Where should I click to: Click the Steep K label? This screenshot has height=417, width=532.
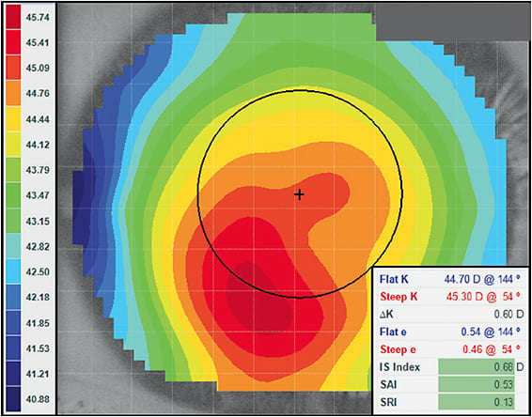click(x=399, y=298)
